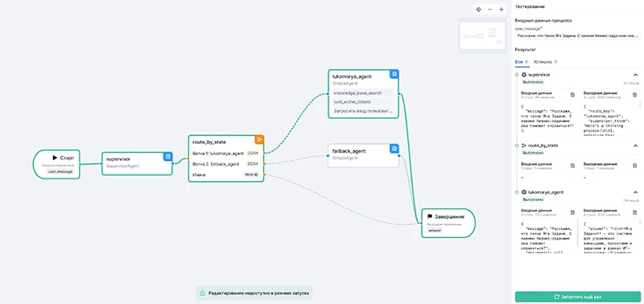This screenshot has width=644, height=304.
Task: Switch to the Все results tab
Action: click(x=521, y=62)
